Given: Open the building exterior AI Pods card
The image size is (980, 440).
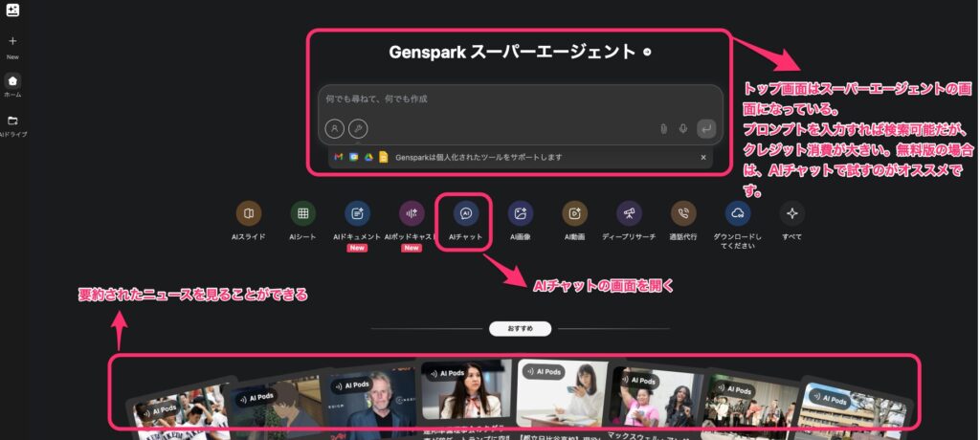Looking at the screenshot, I should point(853,409).
